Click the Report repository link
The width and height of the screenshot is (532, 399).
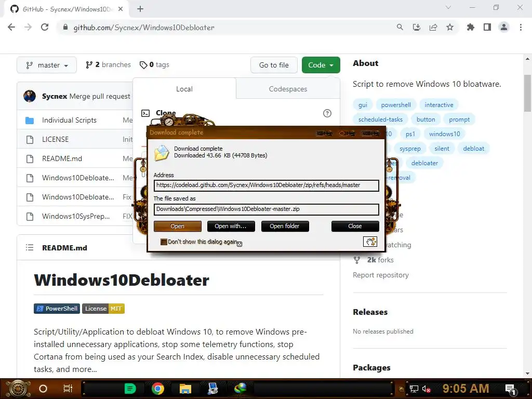(x=381, y=275)
